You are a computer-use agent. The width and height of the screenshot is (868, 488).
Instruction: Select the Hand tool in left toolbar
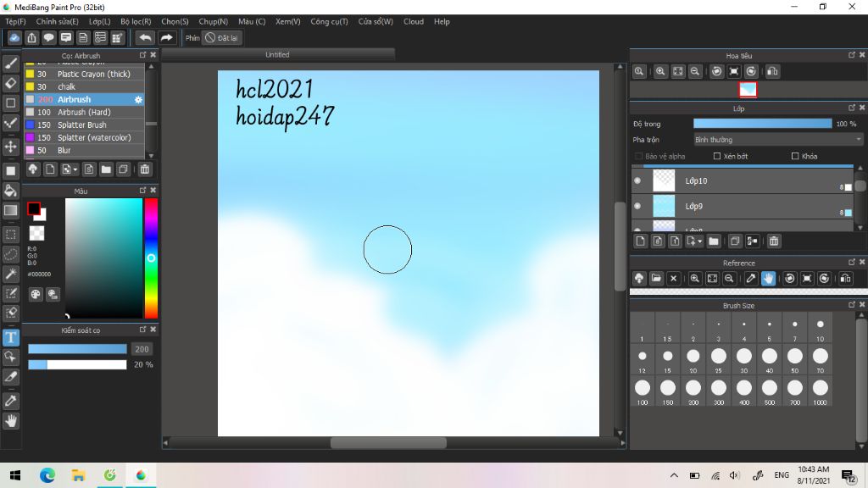point(10,421)
